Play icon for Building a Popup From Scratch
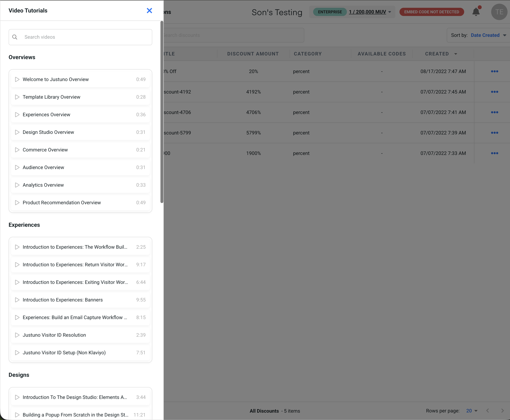510x420 pixels. (x=17, y=415)
